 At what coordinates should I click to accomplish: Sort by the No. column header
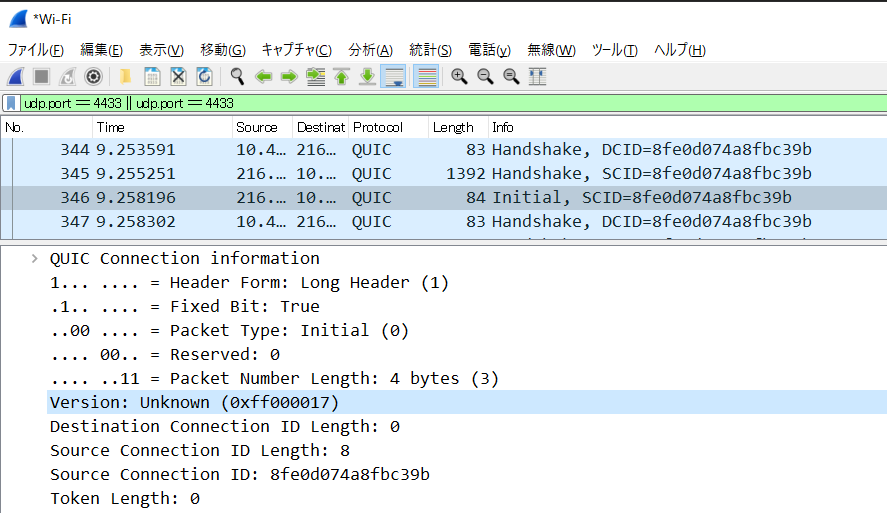[x=46, y=127]
